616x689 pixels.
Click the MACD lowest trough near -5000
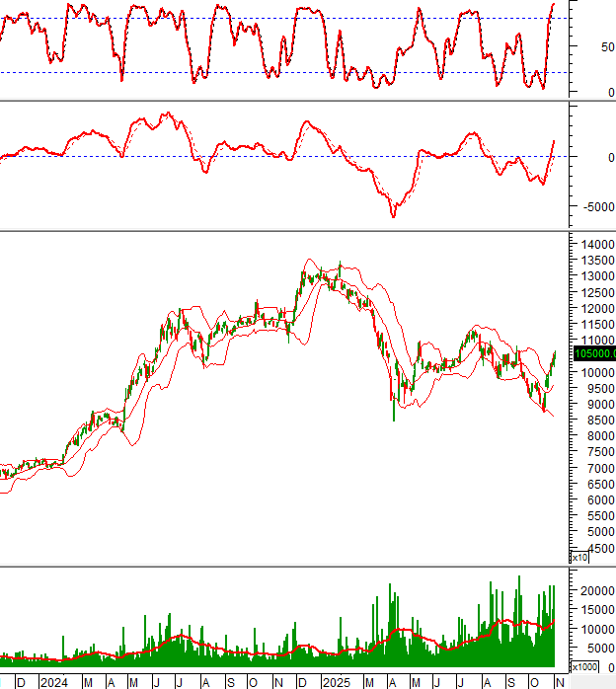(x=394, y=214)
